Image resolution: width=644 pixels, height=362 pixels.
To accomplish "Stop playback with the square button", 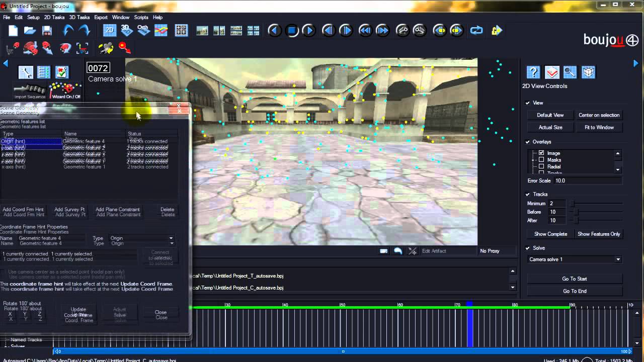I will pos(292,31).
